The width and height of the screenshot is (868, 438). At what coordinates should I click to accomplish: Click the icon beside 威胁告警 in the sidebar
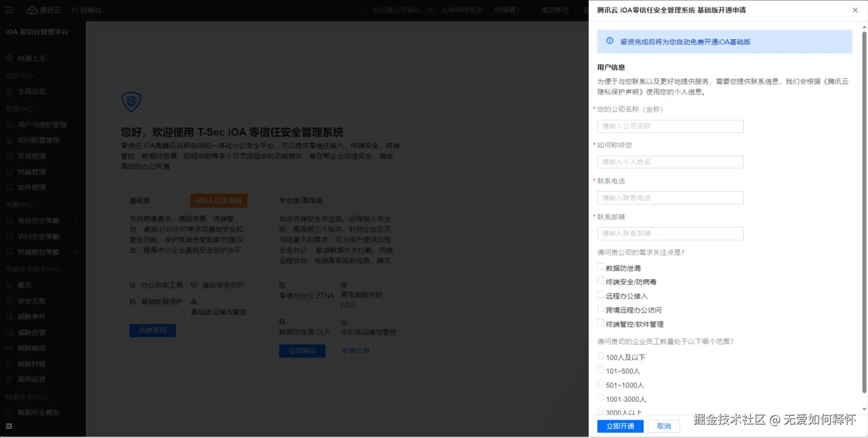click(9, 333)
